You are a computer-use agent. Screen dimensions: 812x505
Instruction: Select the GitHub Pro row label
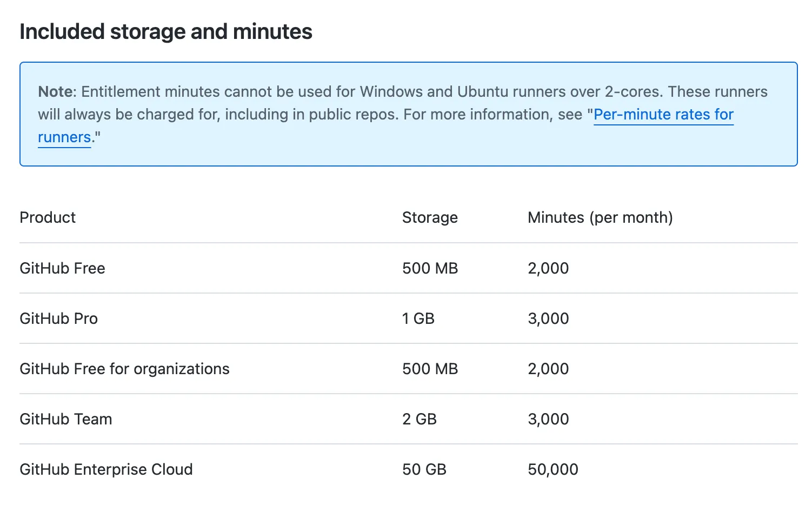click(58, 318)
